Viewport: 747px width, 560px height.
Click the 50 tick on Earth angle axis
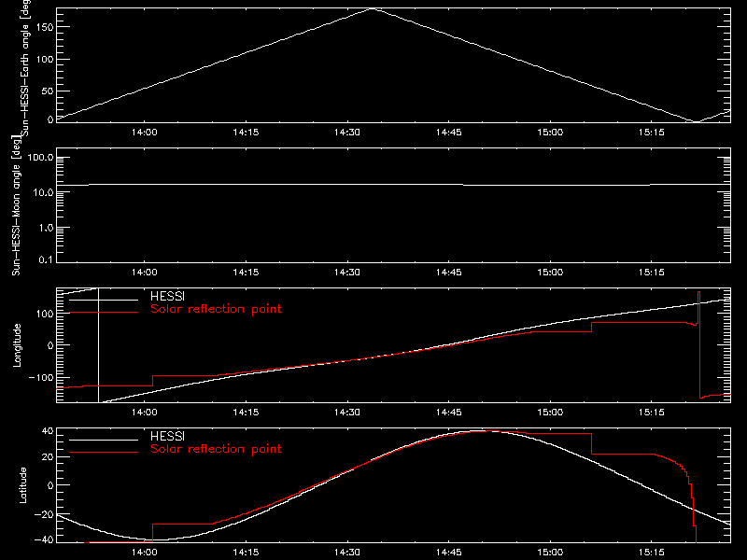48,91
